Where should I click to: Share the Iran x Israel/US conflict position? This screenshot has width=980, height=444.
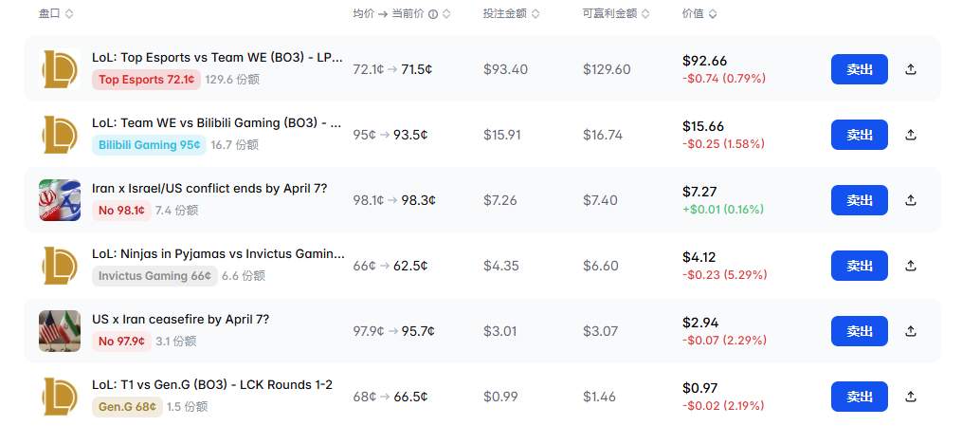[x=911, y=200]
